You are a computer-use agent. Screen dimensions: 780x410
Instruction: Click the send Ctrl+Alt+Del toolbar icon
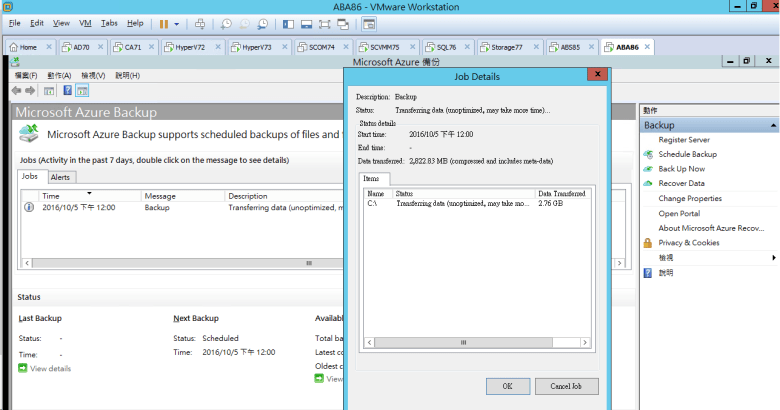coord(200,23)
